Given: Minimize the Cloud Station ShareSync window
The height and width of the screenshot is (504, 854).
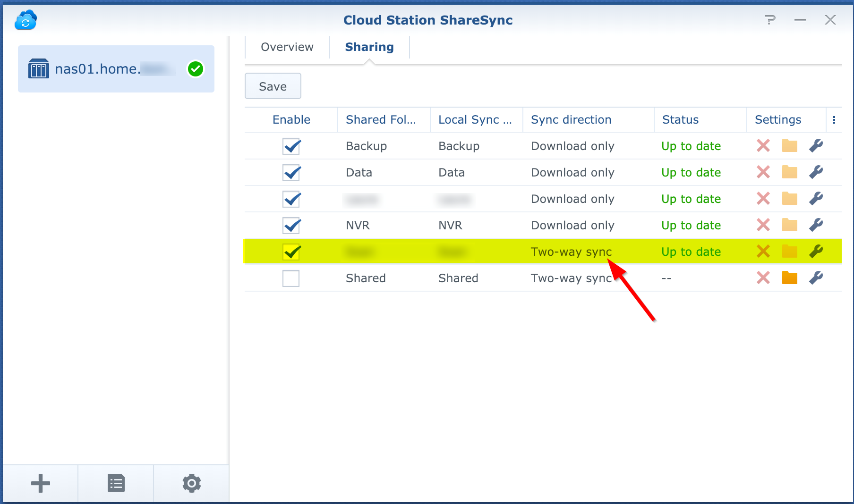Looking at the screenshot, I should [800, 20].
